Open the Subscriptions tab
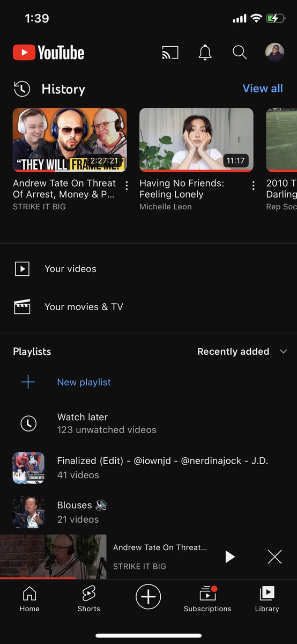297x644 pixels. tap(207, 599)
